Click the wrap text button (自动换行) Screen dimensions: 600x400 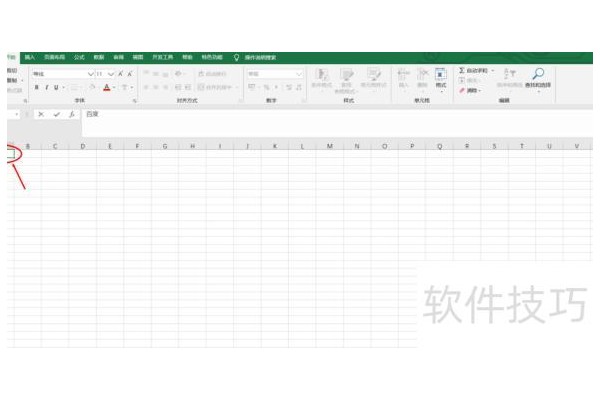pyautogui.click(x=212, y=73)
